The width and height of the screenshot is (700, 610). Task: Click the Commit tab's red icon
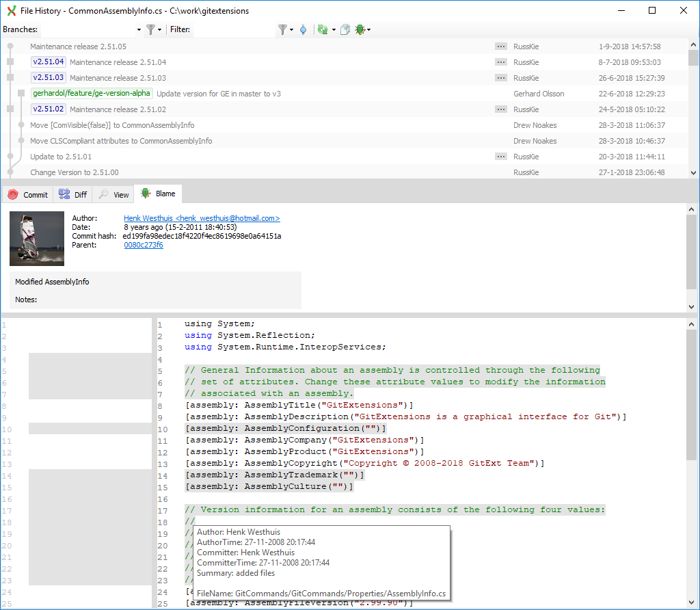12,194
